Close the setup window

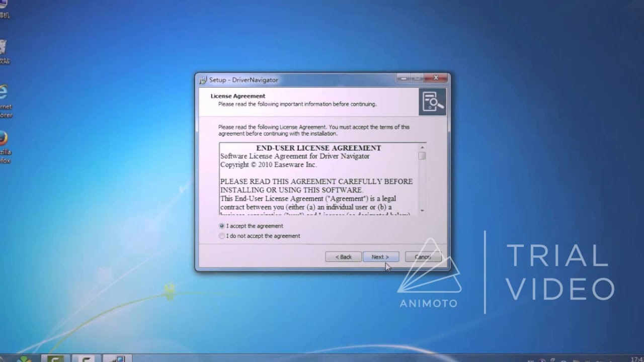tap(436, 78)
